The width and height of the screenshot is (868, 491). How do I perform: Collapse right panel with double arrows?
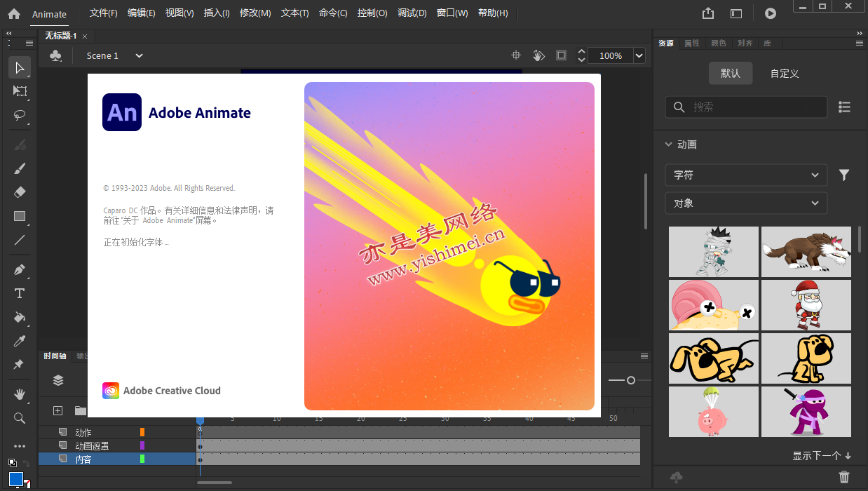(x=860, y=33)
